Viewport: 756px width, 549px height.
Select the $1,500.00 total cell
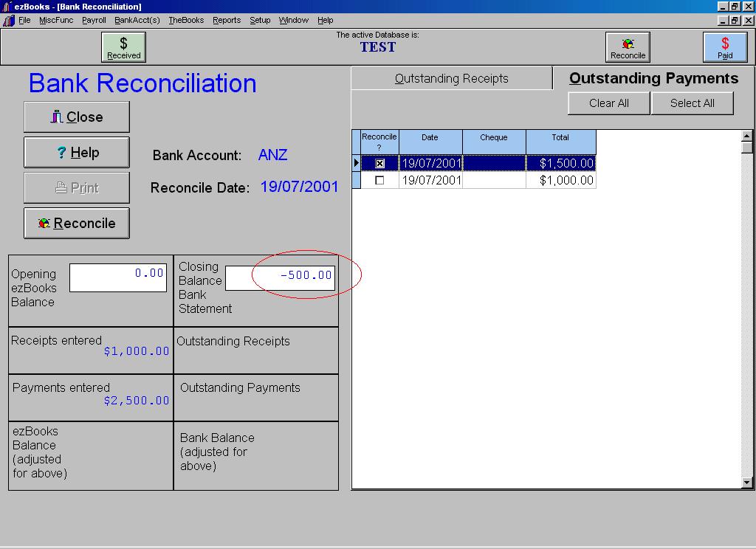tap(561, 163)
